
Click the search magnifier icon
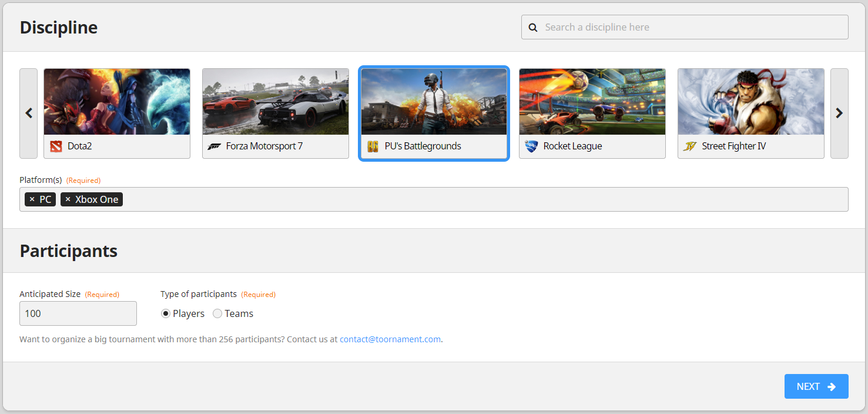533,27
